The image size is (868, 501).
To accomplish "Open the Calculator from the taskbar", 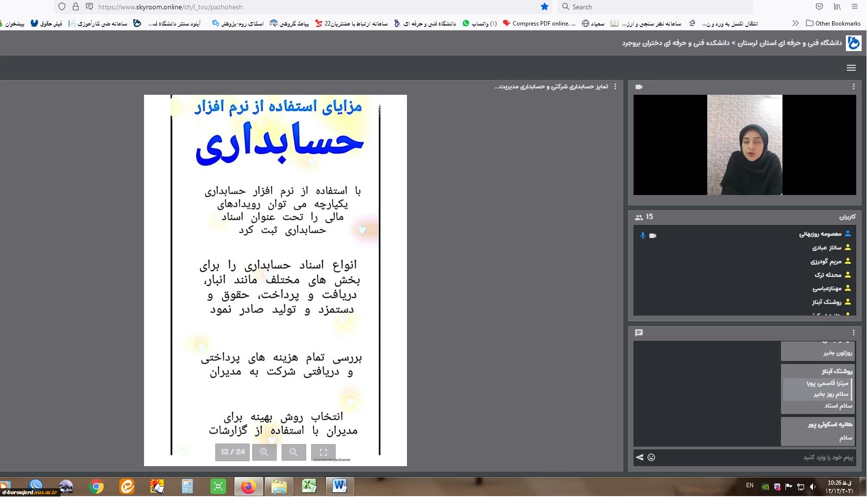I will 187,487.
